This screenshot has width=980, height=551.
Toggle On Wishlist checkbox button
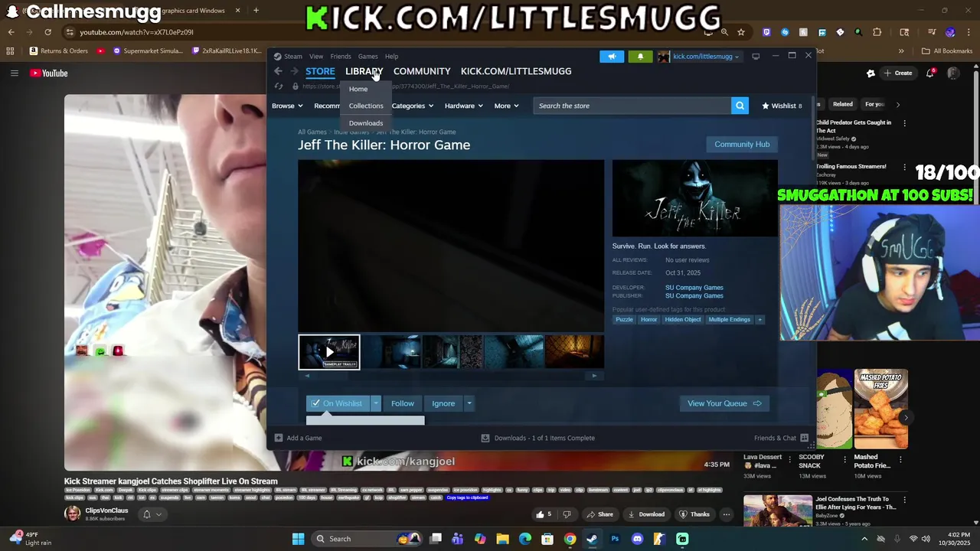337,403
